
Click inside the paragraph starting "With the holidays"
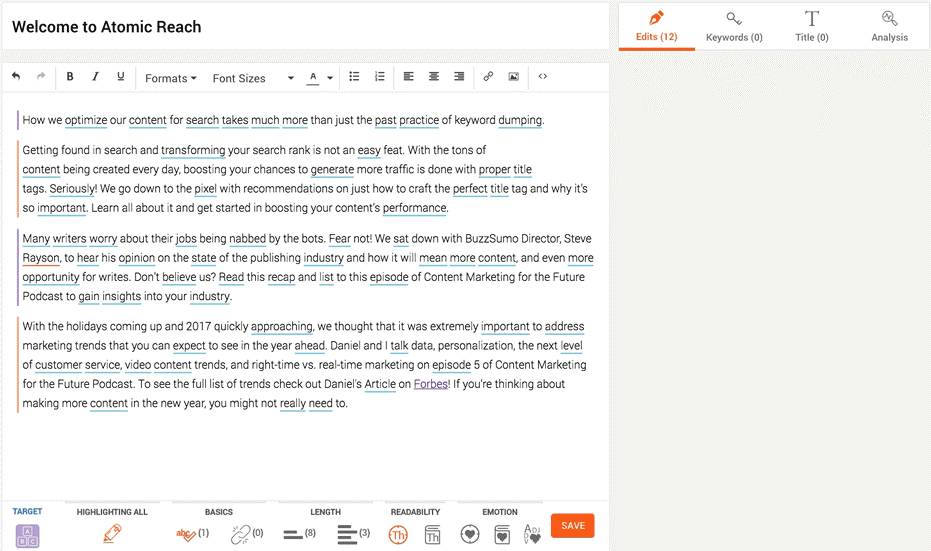(x=303, y=365)
